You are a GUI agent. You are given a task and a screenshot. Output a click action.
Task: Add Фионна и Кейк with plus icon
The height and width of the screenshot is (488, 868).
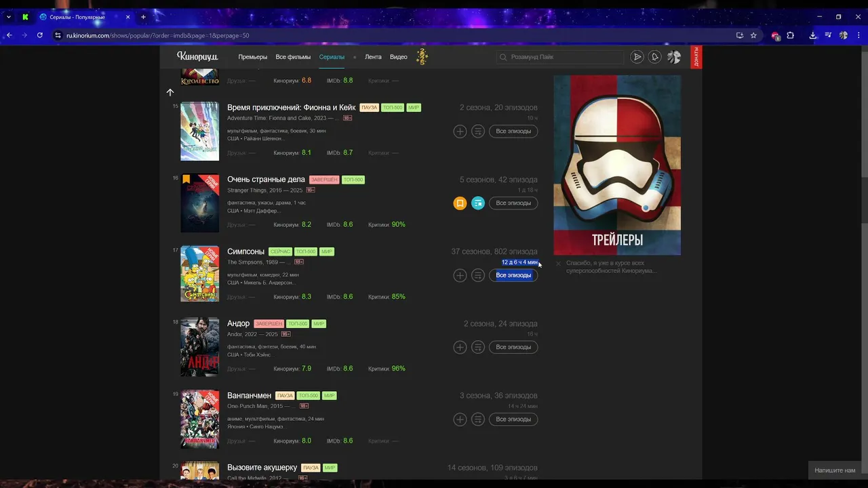(x=460, y=131)
